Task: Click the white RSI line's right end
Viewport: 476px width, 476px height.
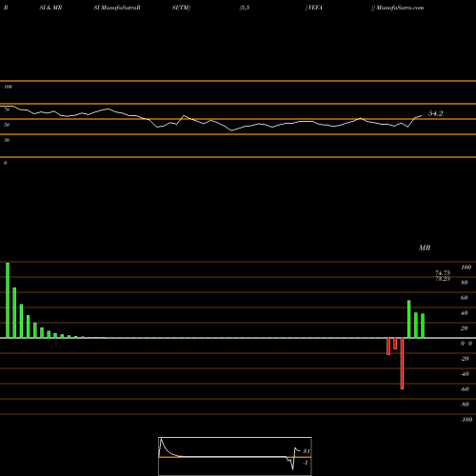Action: coord(422,116)
